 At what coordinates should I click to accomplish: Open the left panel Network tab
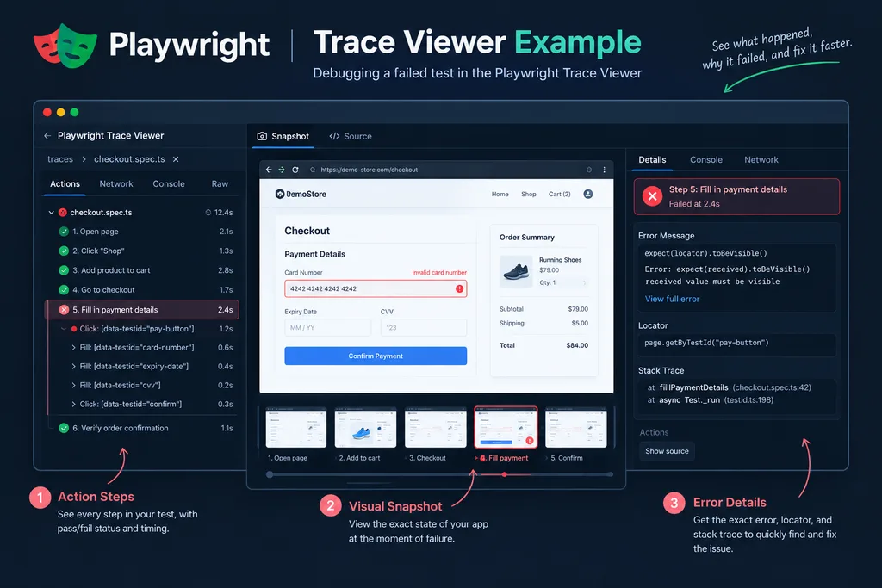pos(116,184)
